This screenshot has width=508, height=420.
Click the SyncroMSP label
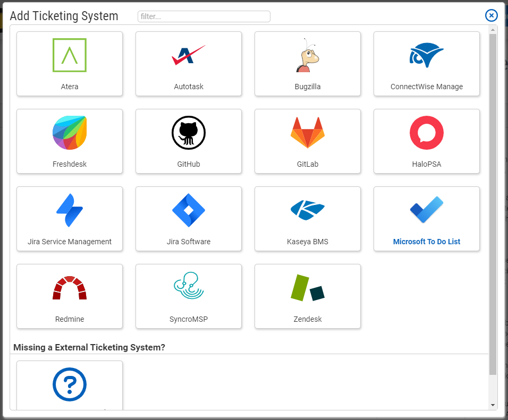coord(189,319)
